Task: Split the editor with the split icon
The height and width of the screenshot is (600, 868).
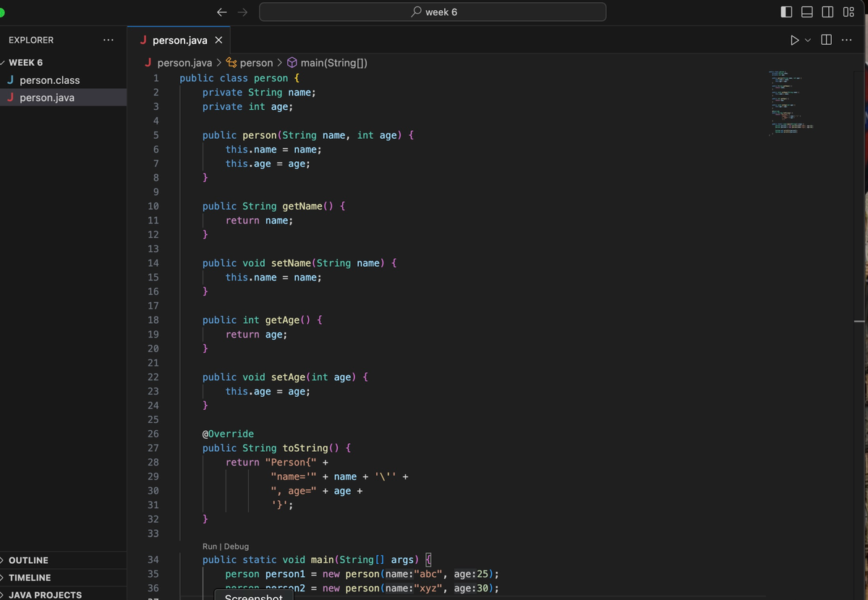Action: point(825,40)
